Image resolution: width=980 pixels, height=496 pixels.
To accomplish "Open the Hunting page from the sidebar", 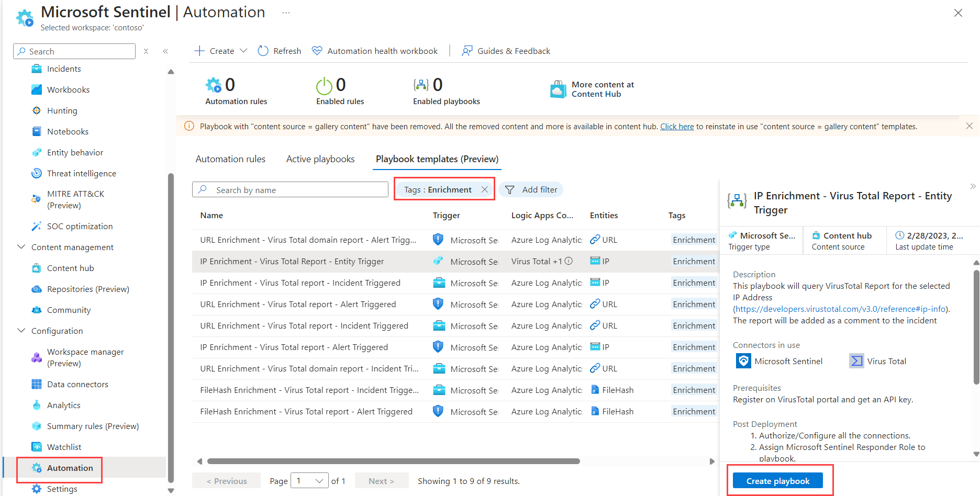I will pyautogui.click(x=62, y=110).
